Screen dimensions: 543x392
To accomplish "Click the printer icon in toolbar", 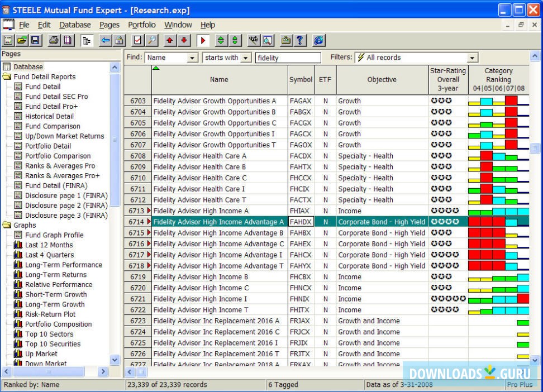I will pyautogui.click(x=54, y=40).
